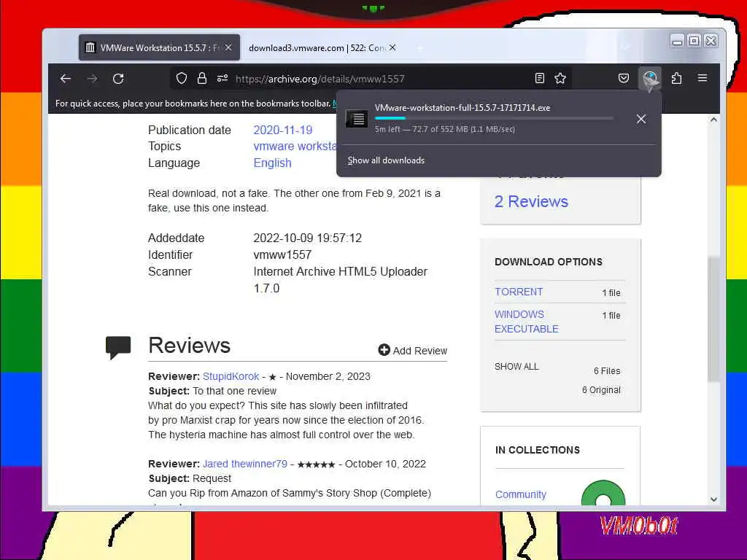Open the Community collection link
Screen dimensions: 747x560
(x=521, y=494)
